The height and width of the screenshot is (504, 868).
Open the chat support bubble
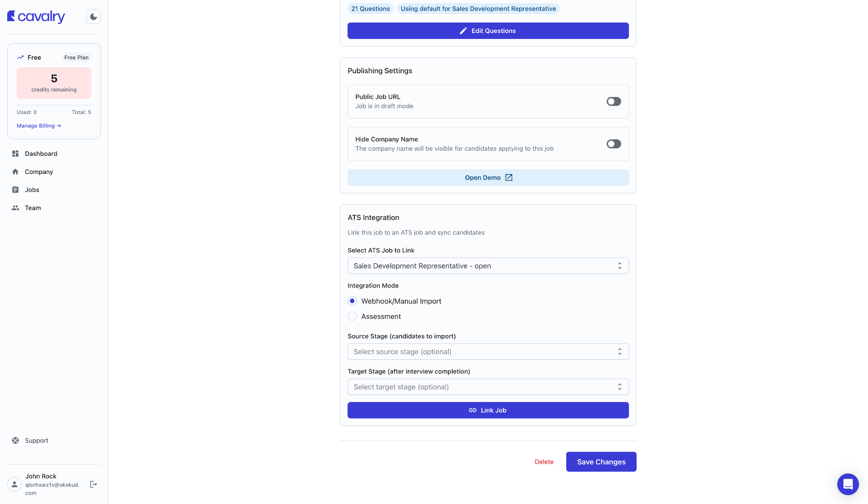pyautogui.click(x=848, y=484)
